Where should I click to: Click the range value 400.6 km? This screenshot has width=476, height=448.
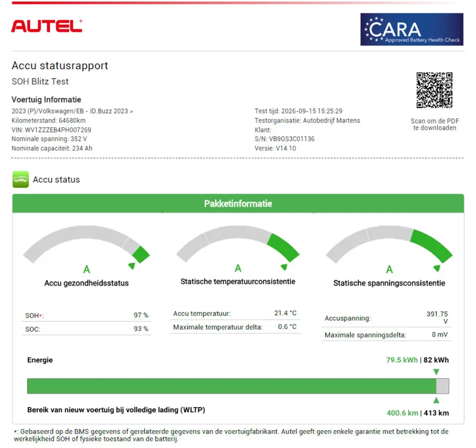point(402,413)
